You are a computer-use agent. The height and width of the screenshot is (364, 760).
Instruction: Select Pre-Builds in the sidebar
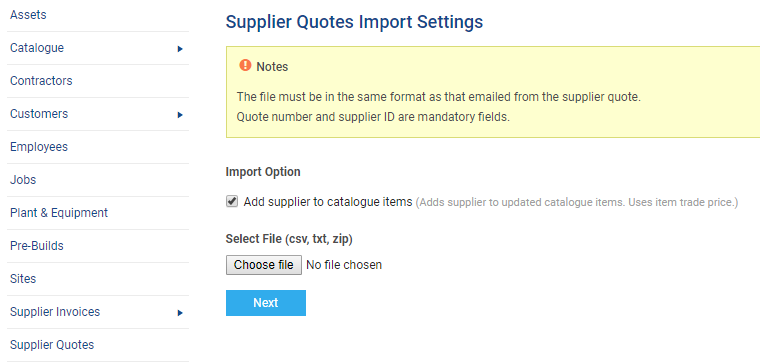point(37,246)
